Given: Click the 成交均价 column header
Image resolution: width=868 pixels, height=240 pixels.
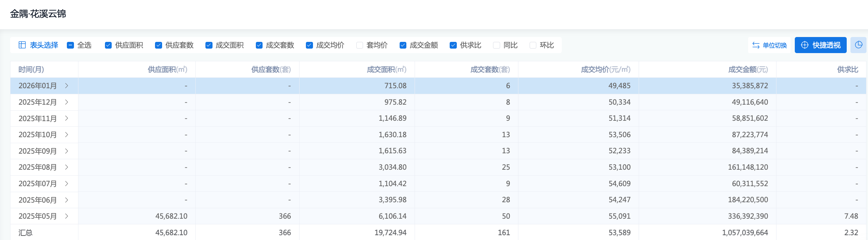Looking at the screenshot, I should (x=605, y=70).
